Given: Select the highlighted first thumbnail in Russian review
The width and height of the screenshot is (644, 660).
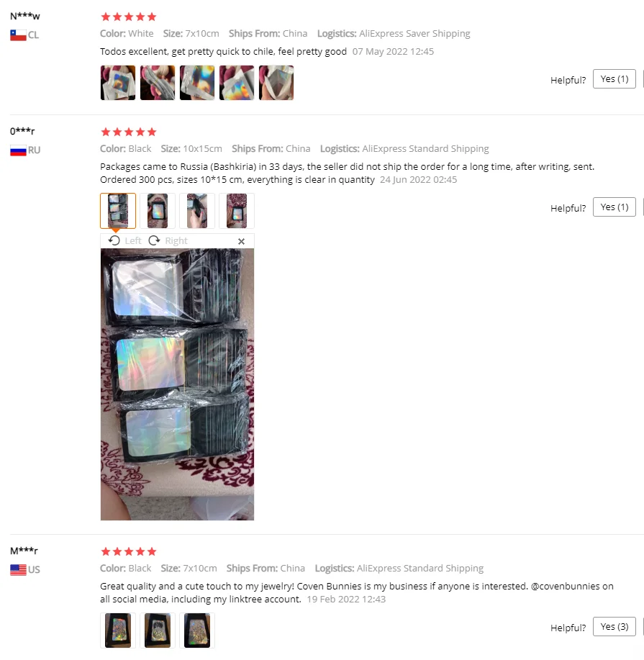Looking at the screenshot, I should pyautogui.click(x=118, y=211).
